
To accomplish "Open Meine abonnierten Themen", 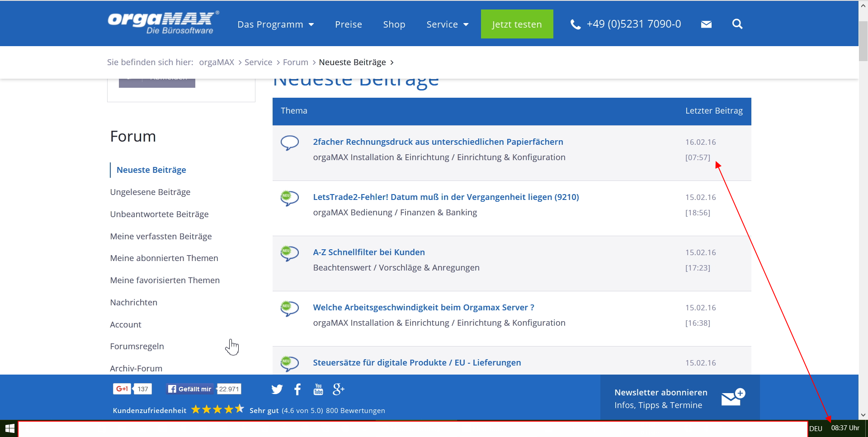I will [164, 258].
